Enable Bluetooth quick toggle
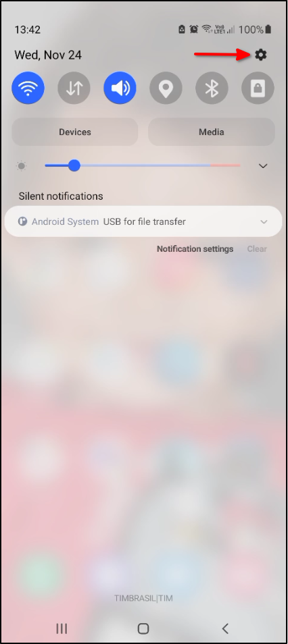288x644 pixels. [212, 88]
